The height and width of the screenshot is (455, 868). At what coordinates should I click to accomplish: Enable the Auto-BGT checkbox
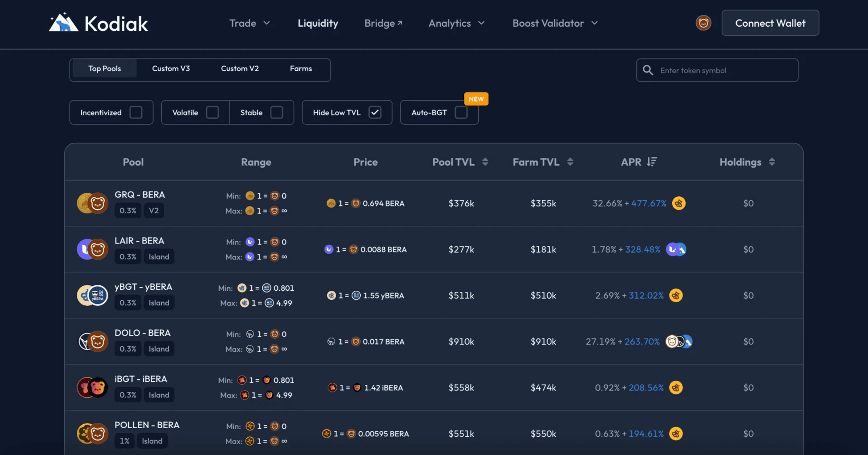[461, 112]
